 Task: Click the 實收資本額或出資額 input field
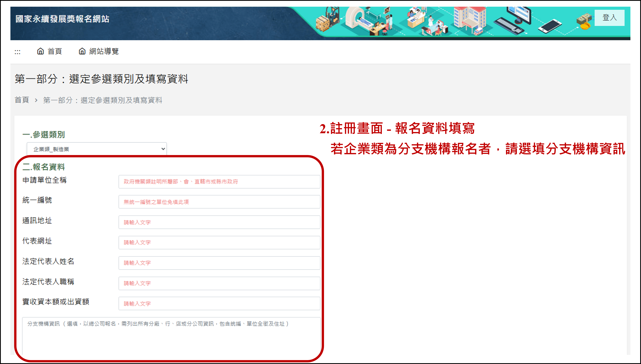(219, 304)
